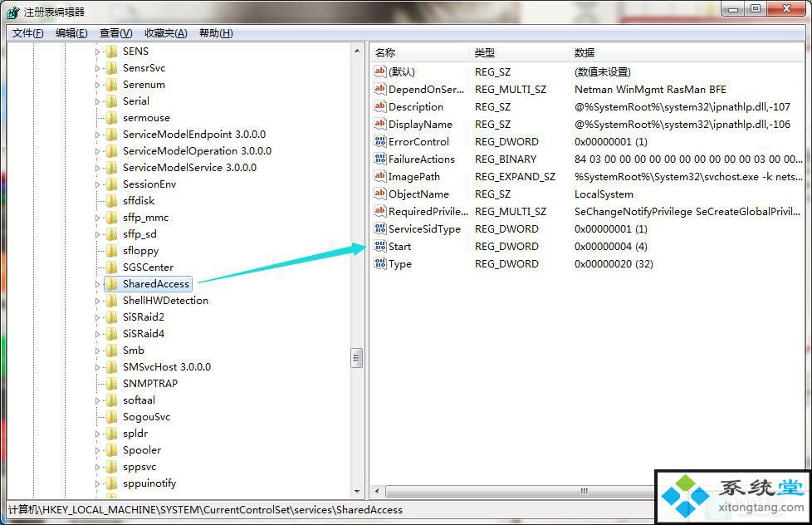Click the DependOnService value string icon
The width and height of the screenshot is (812, 525).
click(380, 89)
